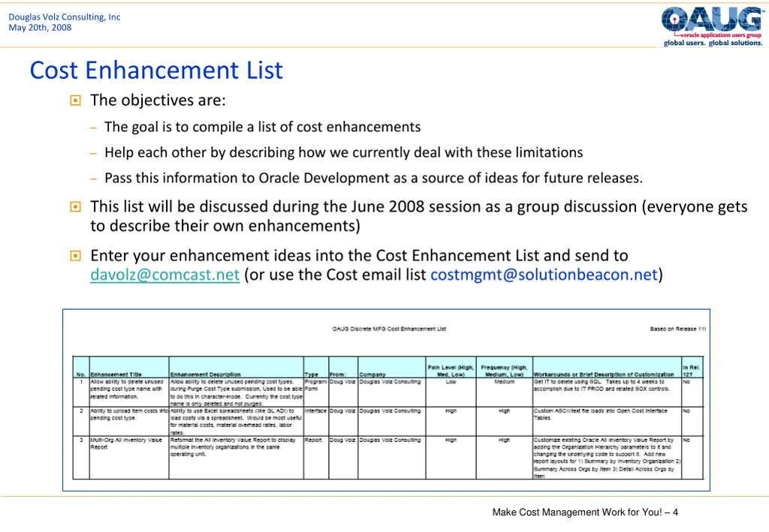769x532 pixels.
Task: Click the square bullet beside 'This list will be discussed'
Action: [76, 207]
